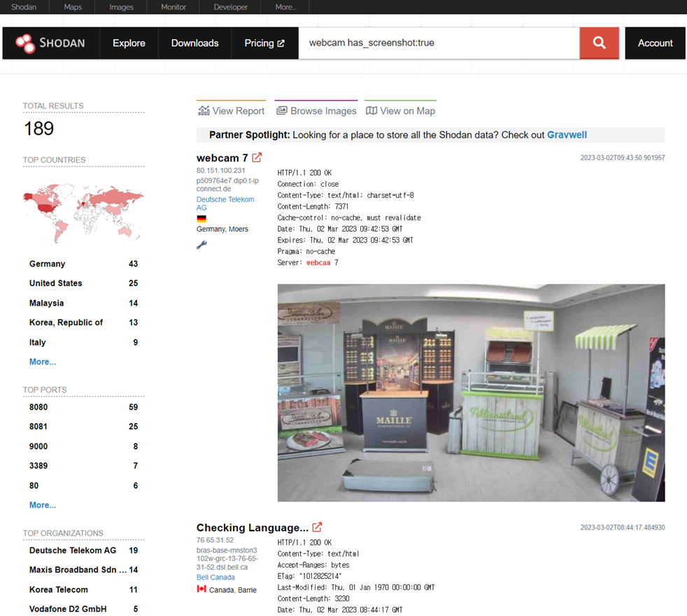Open the Shodan tab in top bar

tap(24, 7)
